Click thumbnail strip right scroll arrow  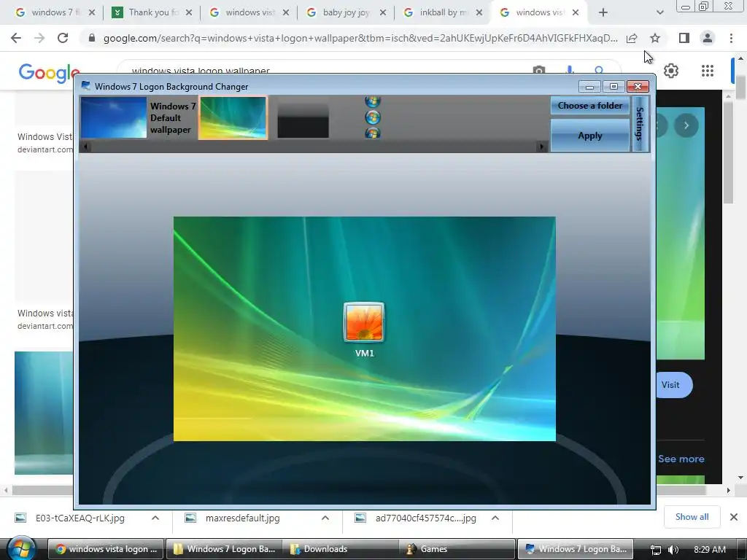[x=541, y=147]
